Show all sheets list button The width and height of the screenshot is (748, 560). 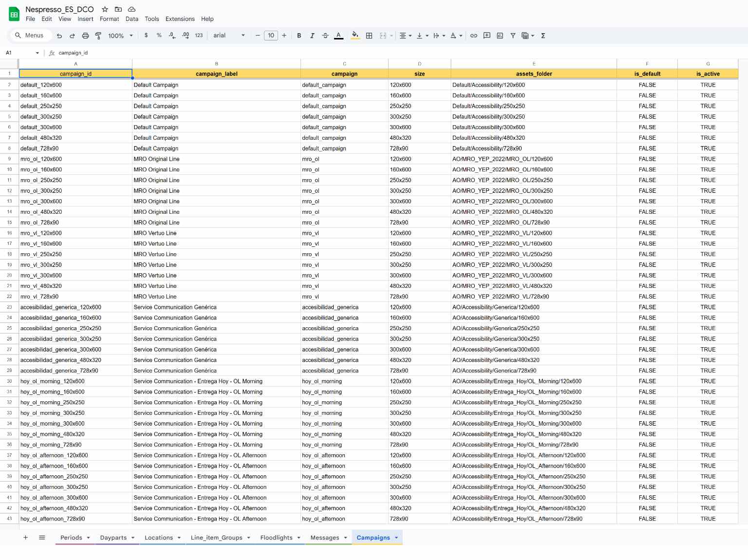click(42, 538)
